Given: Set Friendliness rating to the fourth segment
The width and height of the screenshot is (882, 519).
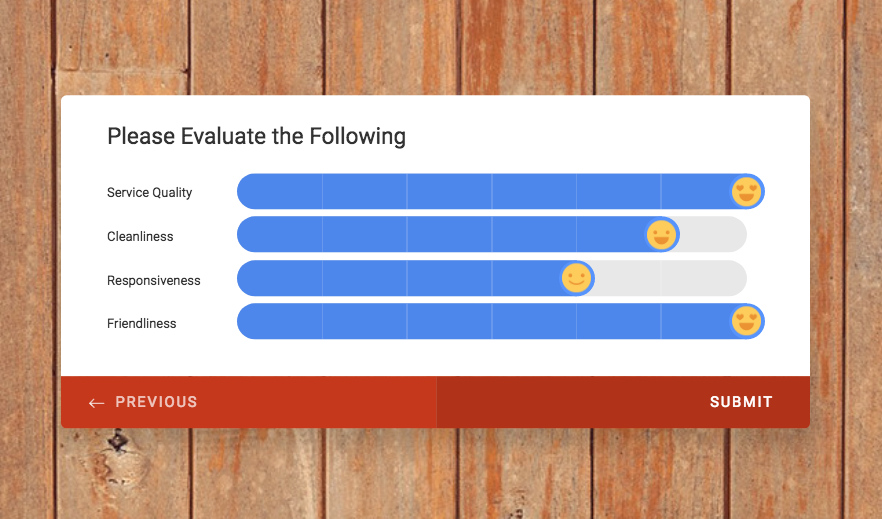Looking at the screenshot, I should (x=534, y=321).
